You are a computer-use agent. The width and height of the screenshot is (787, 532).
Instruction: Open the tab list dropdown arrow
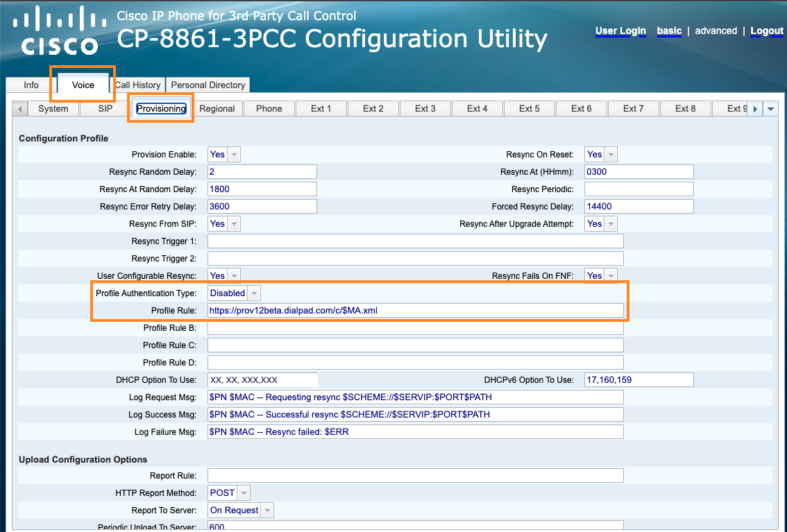tap(770, 109)
